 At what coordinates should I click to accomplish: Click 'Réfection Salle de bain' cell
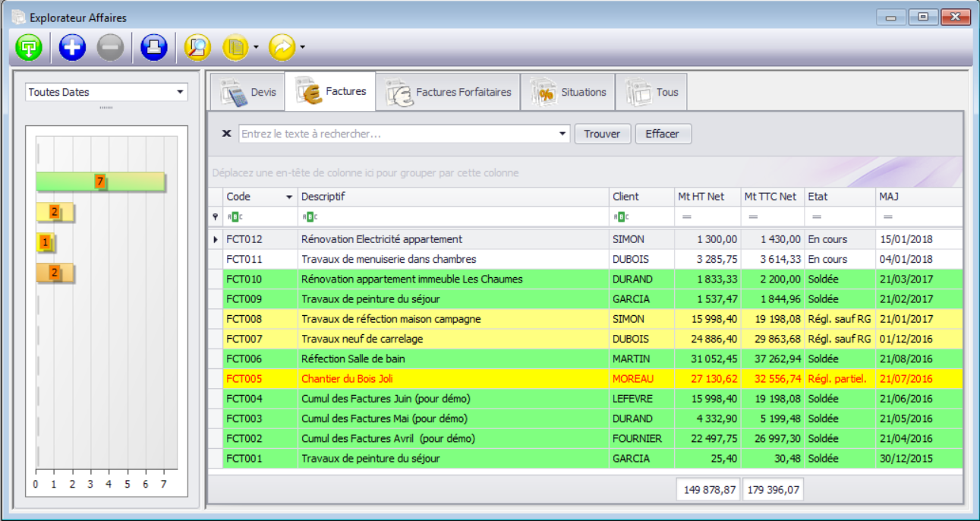point(453,358)
